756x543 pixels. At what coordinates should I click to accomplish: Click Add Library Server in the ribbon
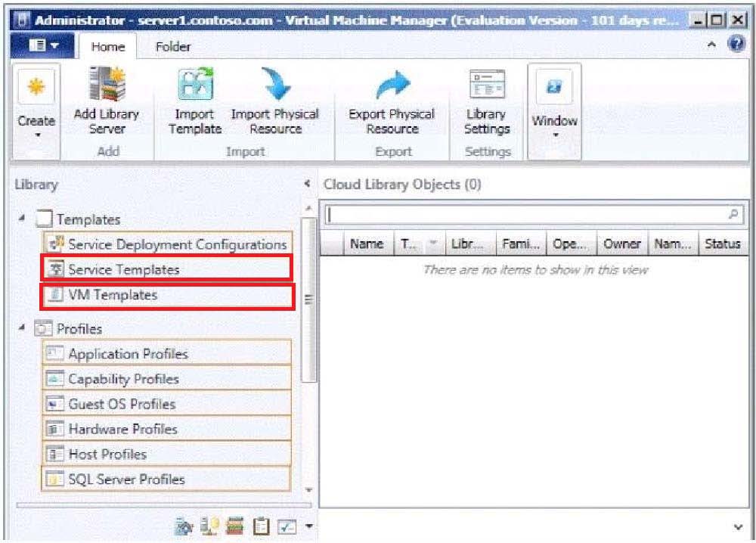(x=107, y=102)
